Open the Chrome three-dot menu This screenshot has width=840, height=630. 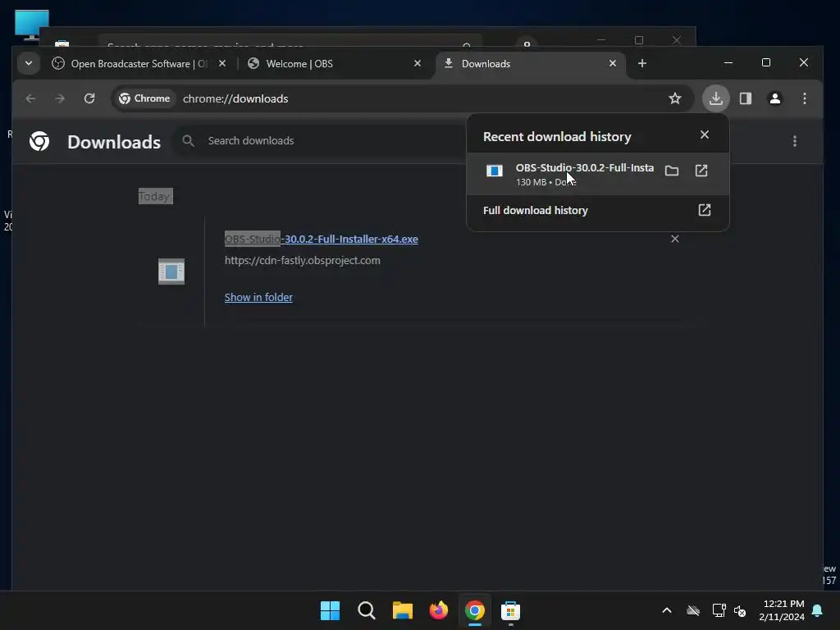804,98
